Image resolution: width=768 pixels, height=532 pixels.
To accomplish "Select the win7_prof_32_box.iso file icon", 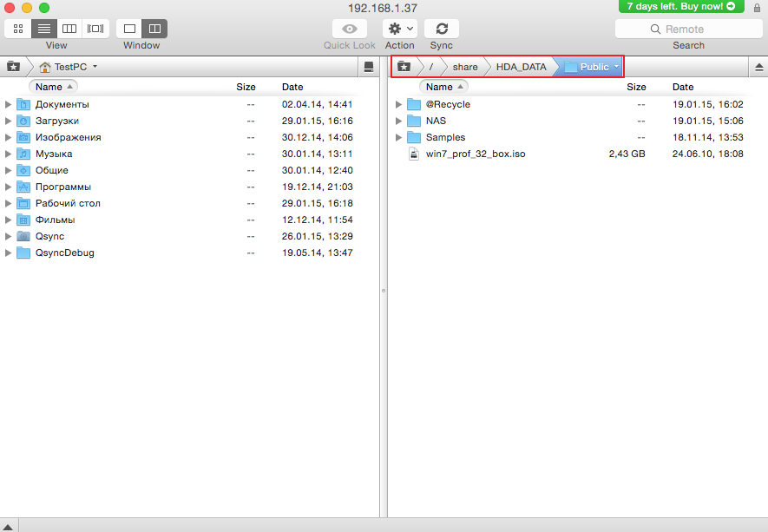I will coord(414,154).
